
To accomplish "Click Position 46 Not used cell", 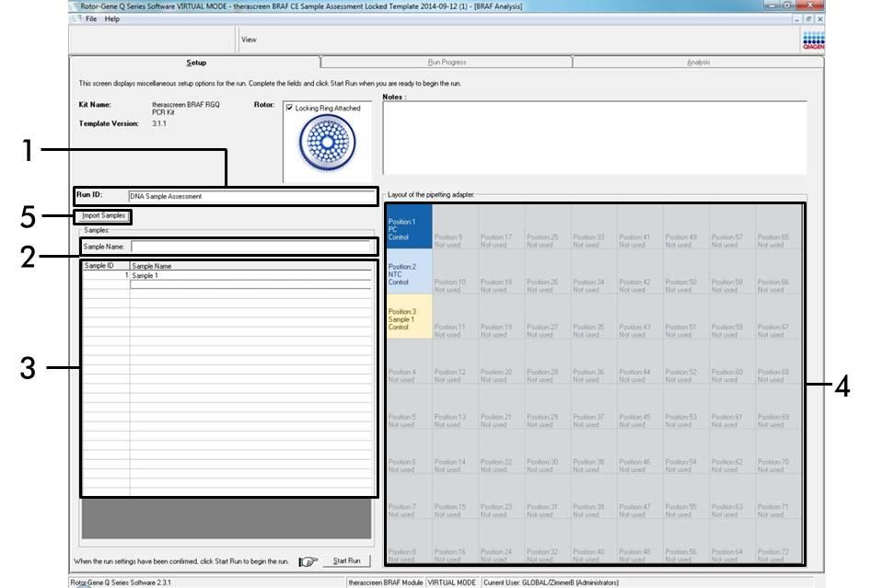I will pos(640,451).
